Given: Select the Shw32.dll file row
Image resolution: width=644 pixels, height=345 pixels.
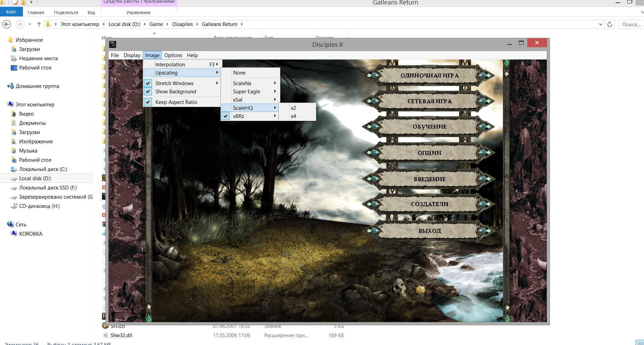Looking at the screenshot, I should coord(223,335).
